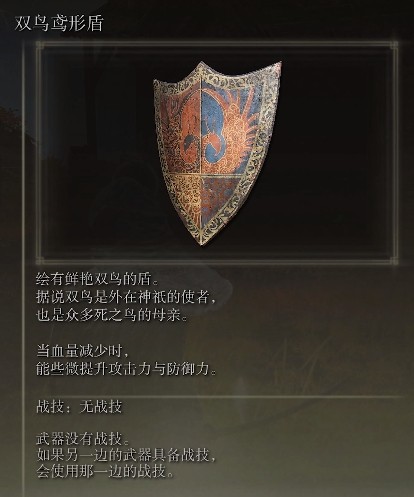Image resolution: width=414 pixels, height=497 pixels.
Task: Select the line 也是众多死之鸟的母亲
Action: (111, 315)
